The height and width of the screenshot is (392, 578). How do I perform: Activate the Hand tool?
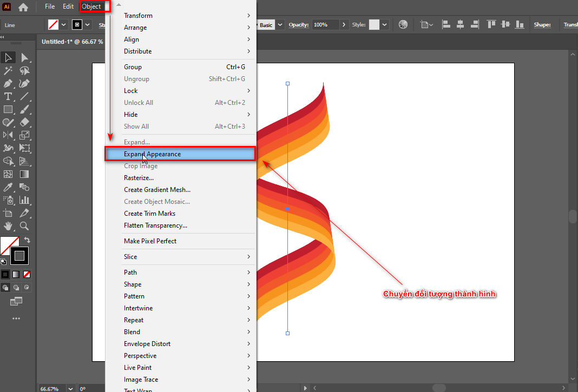pos(8,226)
